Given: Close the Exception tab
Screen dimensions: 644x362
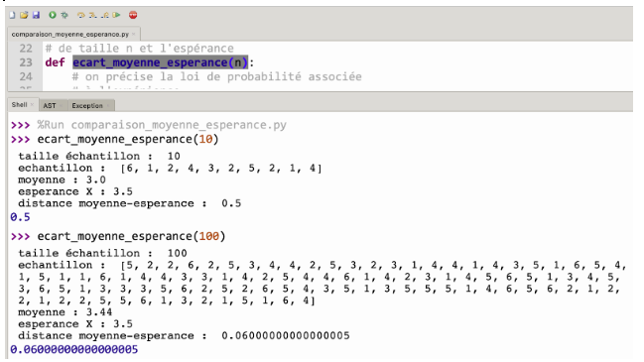Looking at the screenshot, I should coord(107,105).
